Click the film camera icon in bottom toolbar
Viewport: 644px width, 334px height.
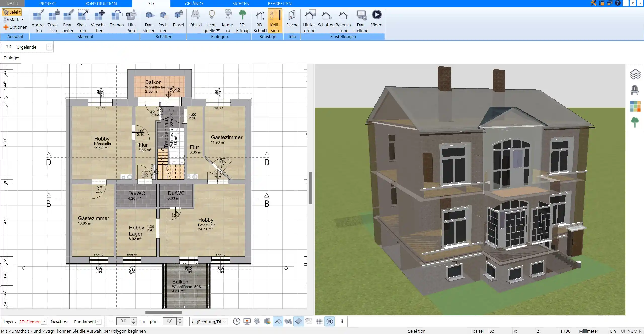(257, 321)
